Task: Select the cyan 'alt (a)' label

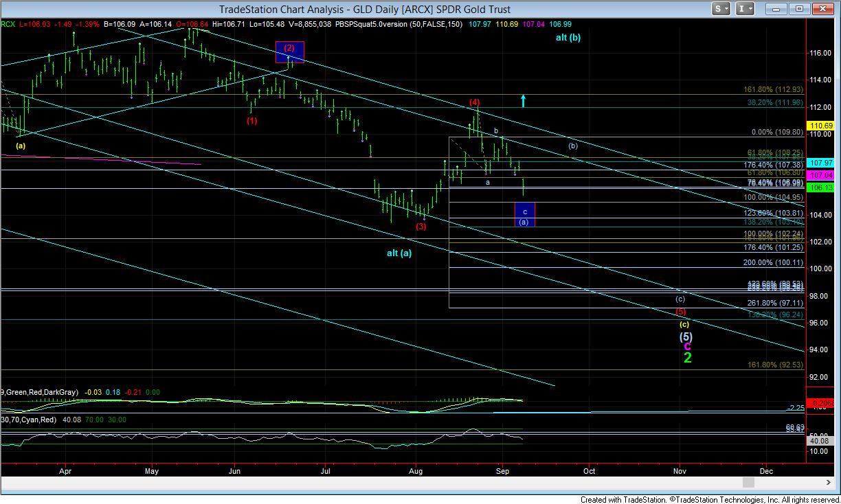Action: point(399,253)
